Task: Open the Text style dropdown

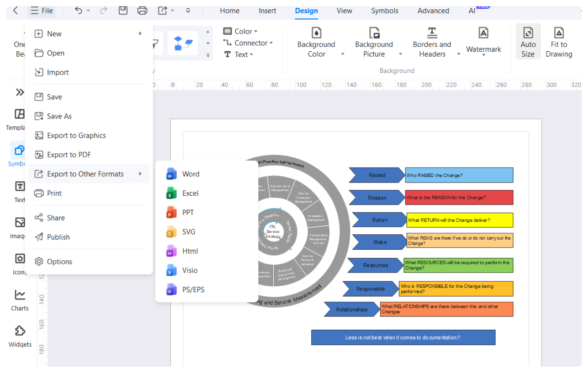Action: coord(238,54)
